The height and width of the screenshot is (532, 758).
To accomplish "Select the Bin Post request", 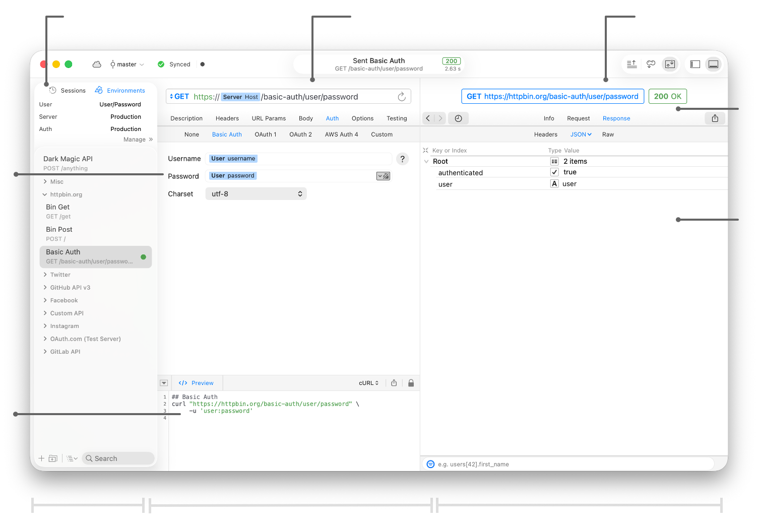I will [x=96, y=234].
